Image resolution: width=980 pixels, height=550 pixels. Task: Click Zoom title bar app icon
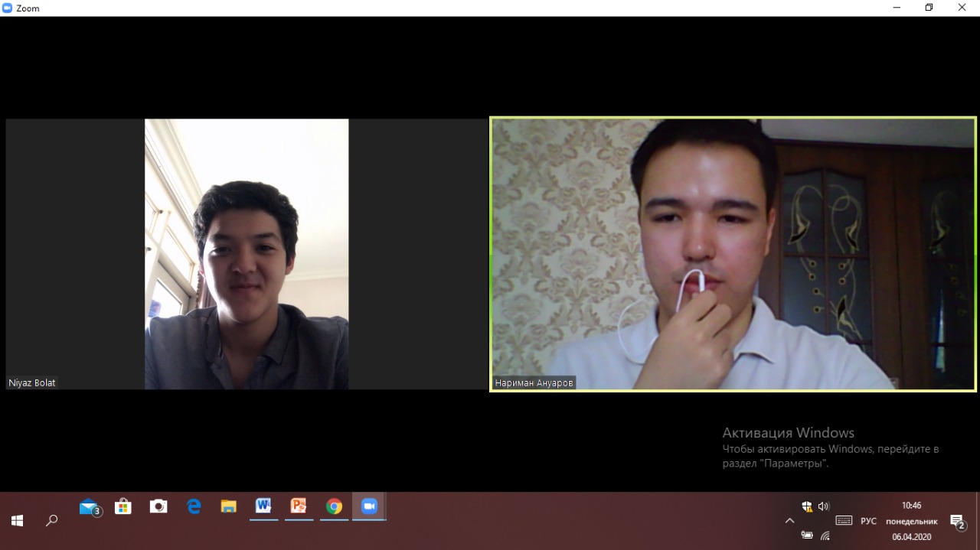pyautogui.click(x=8, y=8)
